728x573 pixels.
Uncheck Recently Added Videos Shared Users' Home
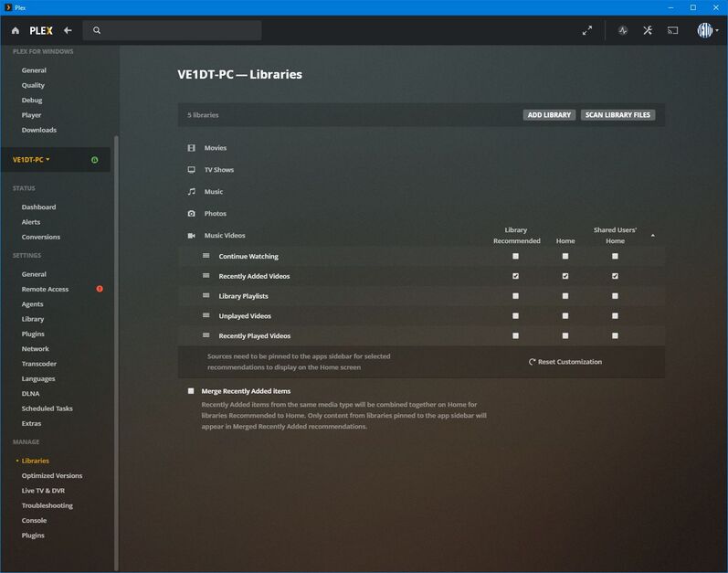615,276
